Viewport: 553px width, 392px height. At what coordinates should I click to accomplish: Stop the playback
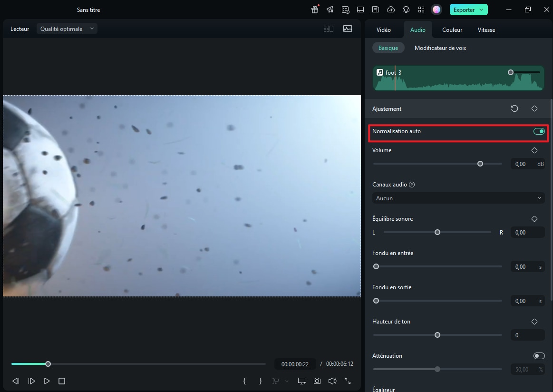(x=62, y=381)
